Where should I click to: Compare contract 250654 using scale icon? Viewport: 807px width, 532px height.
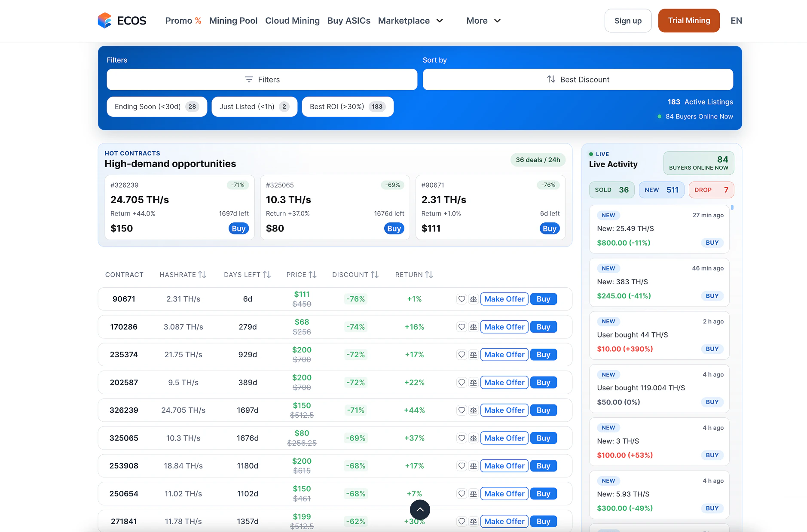coord(473,494)
